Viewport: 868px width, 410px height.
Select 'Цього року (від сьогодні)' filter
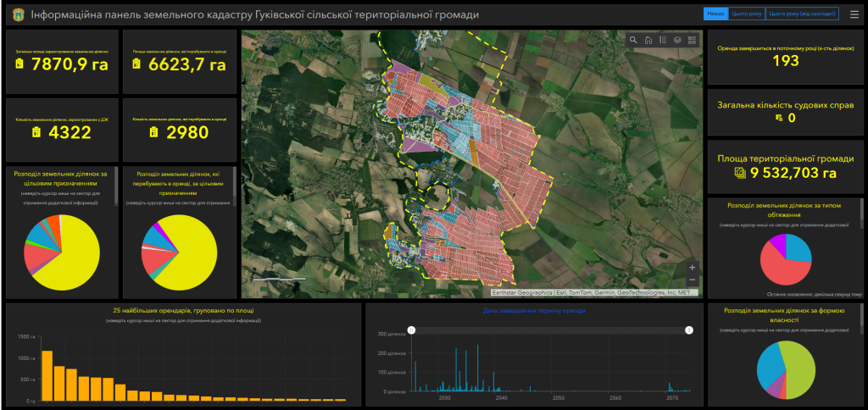(802, 14)
